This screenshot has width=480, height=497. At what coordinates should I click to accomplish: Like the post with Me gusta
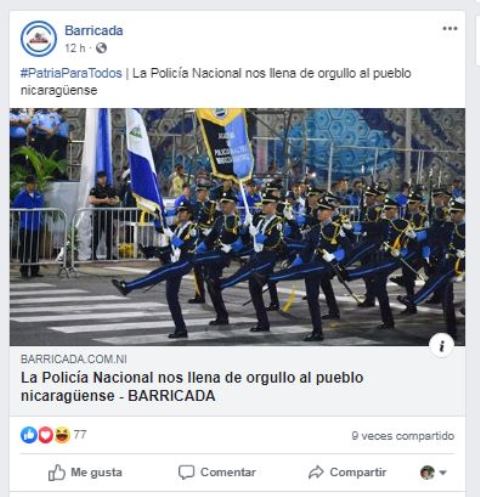click(x=85, y=472)
